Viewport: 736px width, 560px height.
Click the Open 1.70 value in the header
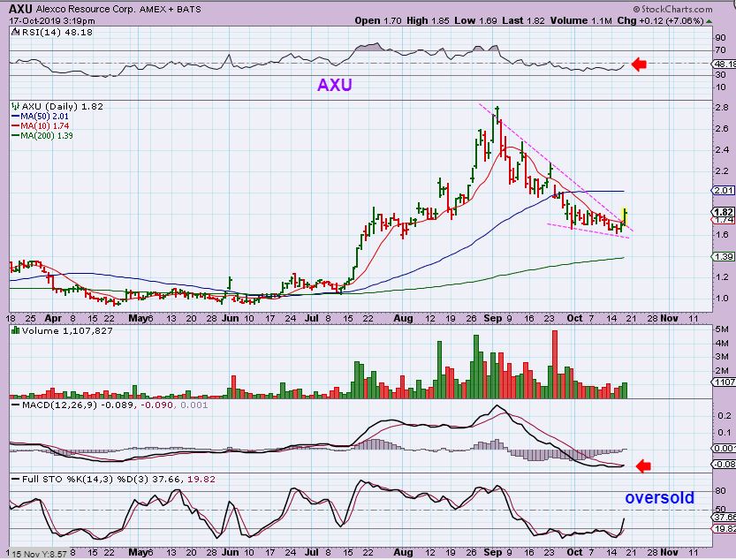[378, 20]
